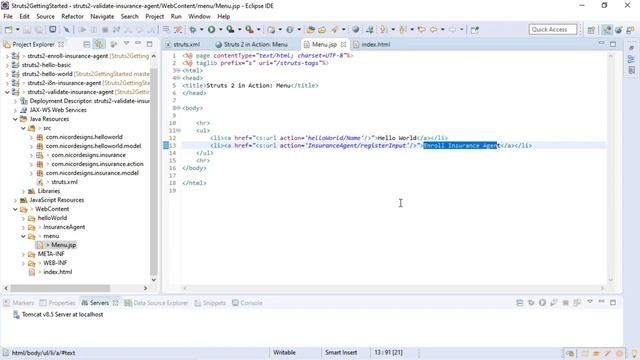640x360 pixels.
Task: Click the Coverage run icon
Action: coord(230,29)
